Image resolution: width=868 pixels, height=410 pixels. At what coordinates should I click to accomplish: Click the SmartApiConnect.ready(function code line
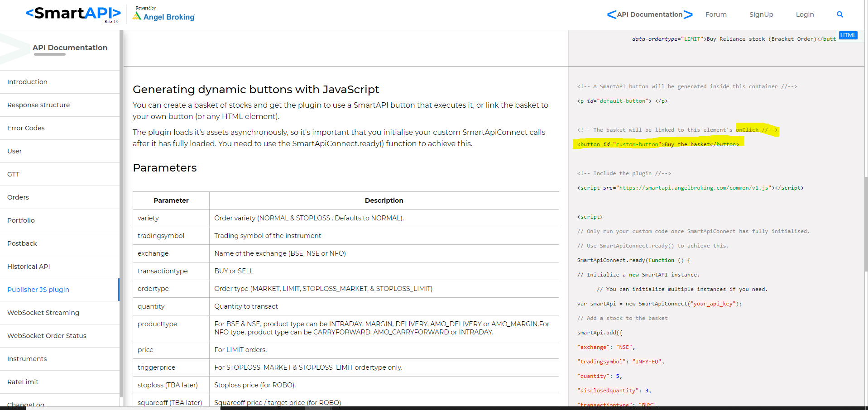[633, 260]
